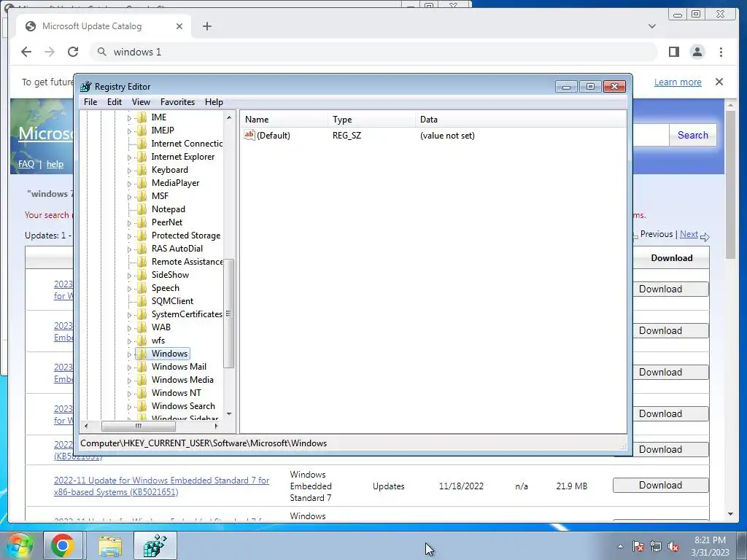Expand the MediaPlayer registry key
The width and height of the screenshot is (747, 560).
click(x=129, y=183)
